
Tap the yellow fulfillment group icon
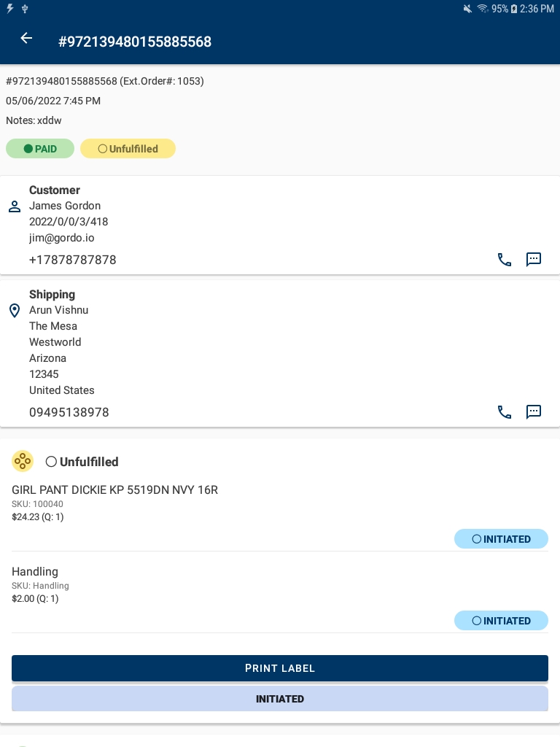pos(23,461)
